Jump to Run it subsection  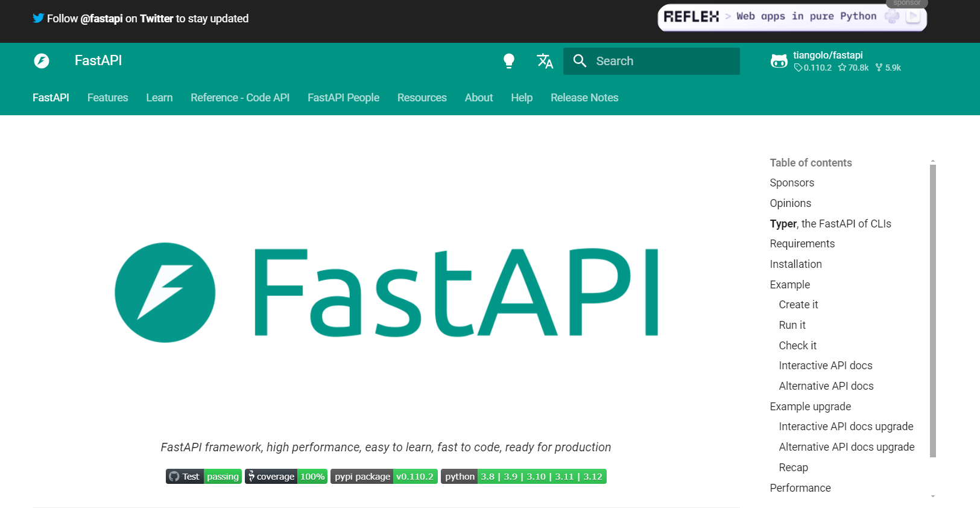[792, 325]
